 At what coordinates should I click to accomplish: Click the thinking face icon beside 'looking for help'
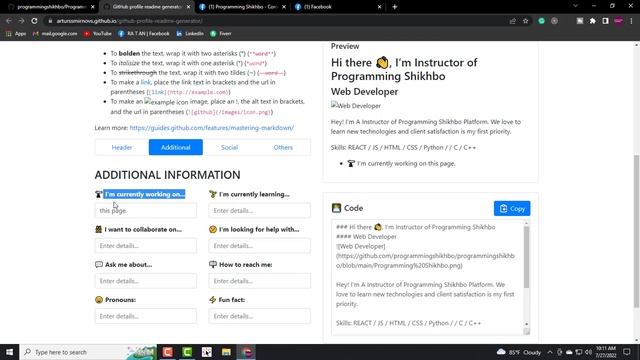coord(213,229)
